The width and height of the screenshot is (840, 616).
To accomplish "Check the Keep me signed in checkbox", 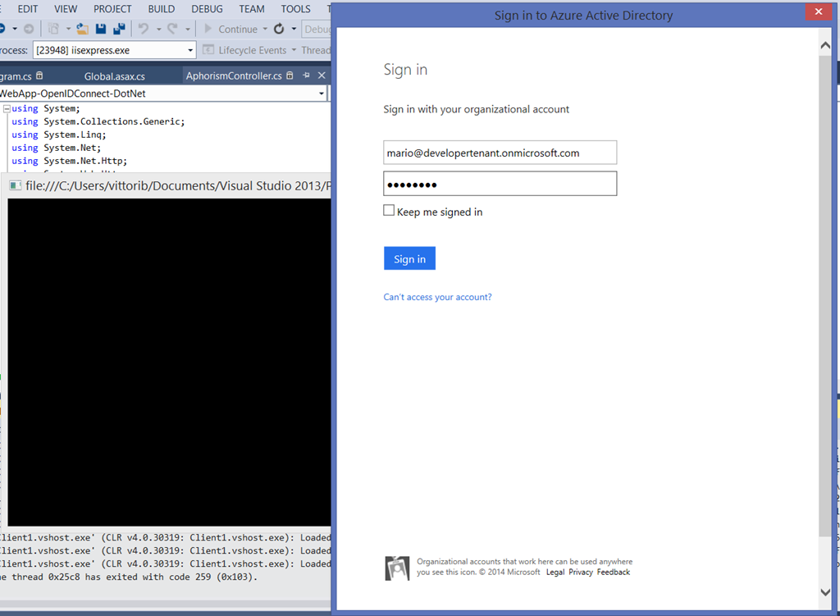I will (x=389, y=211).
